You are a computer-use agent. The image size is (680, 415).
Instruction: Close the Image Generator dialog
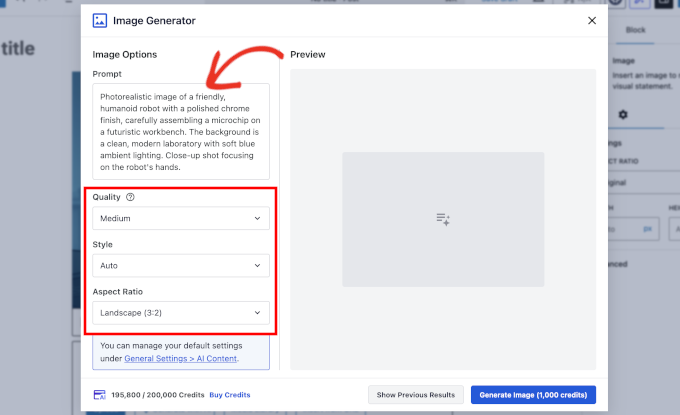tap(592, 20)
